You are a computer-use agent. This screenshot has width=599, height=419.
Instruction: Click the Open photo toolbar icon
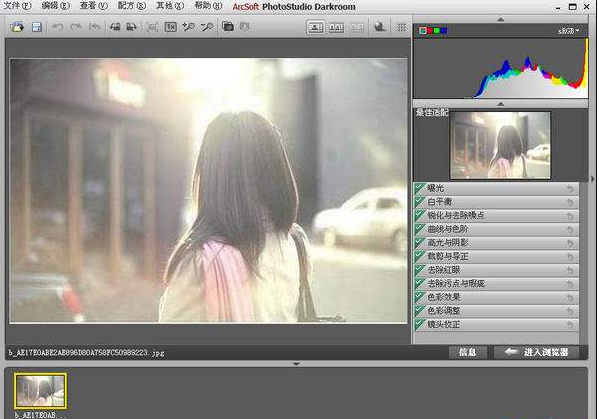17,27
